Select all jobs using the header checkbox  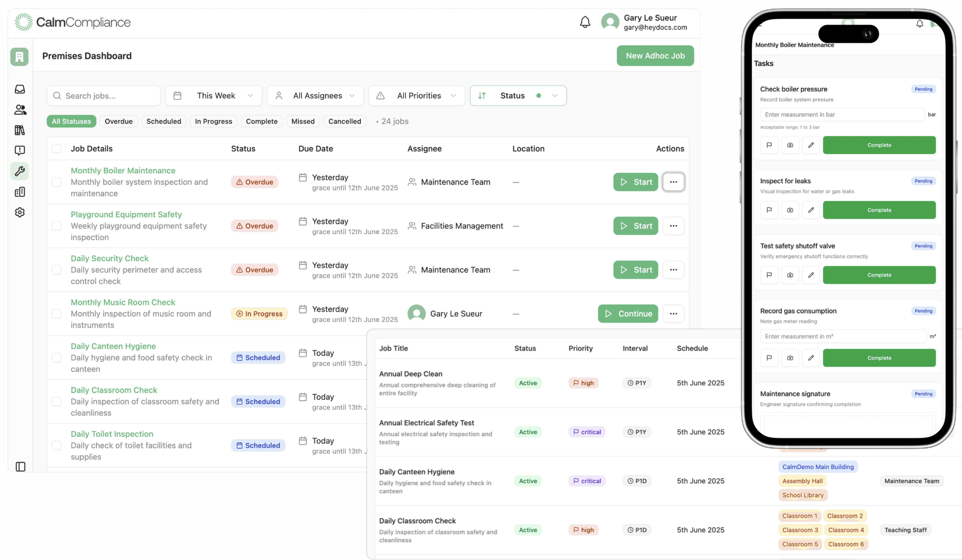coord(57,148)
